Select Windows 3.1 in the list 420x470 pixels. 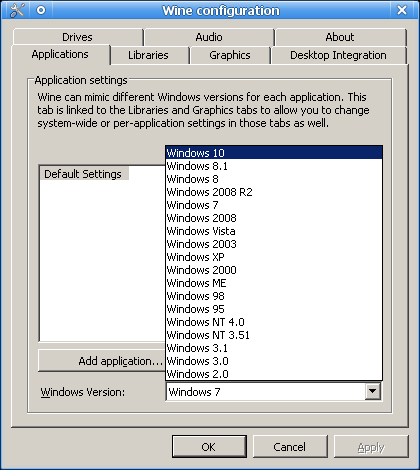(x=274, y=348)
